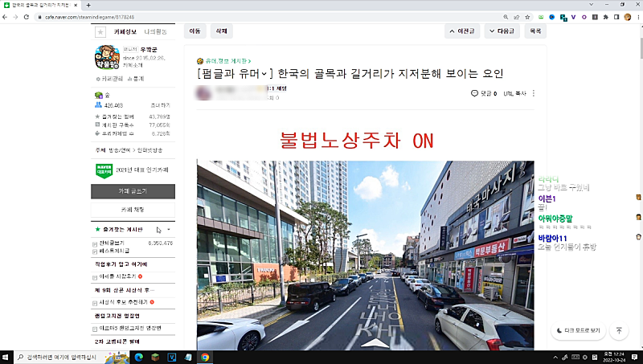
Task: Open the post's three-dot more menu
Action: 534,93
